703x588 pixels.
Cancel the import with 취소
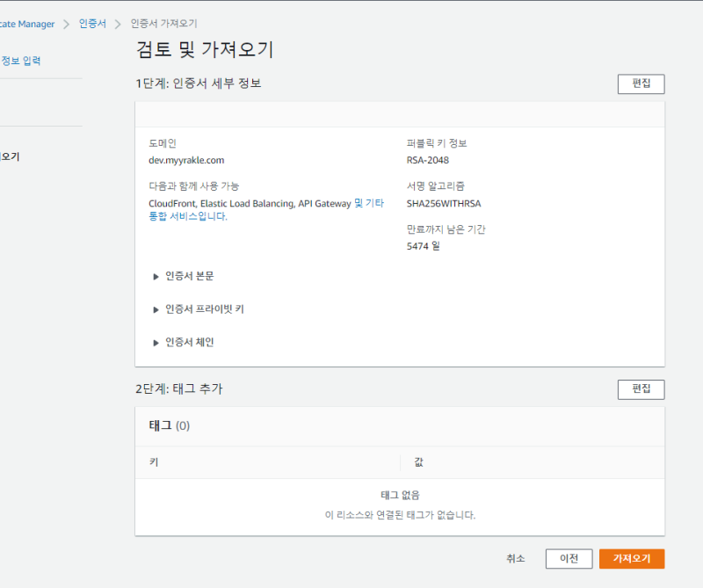click(x=516, y=559)
